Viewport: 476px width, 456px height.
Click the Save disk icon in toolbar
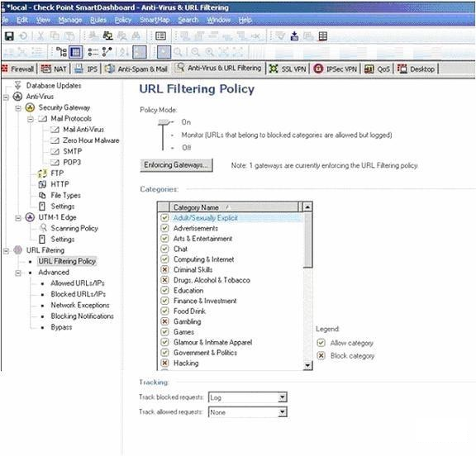(9, 36)
